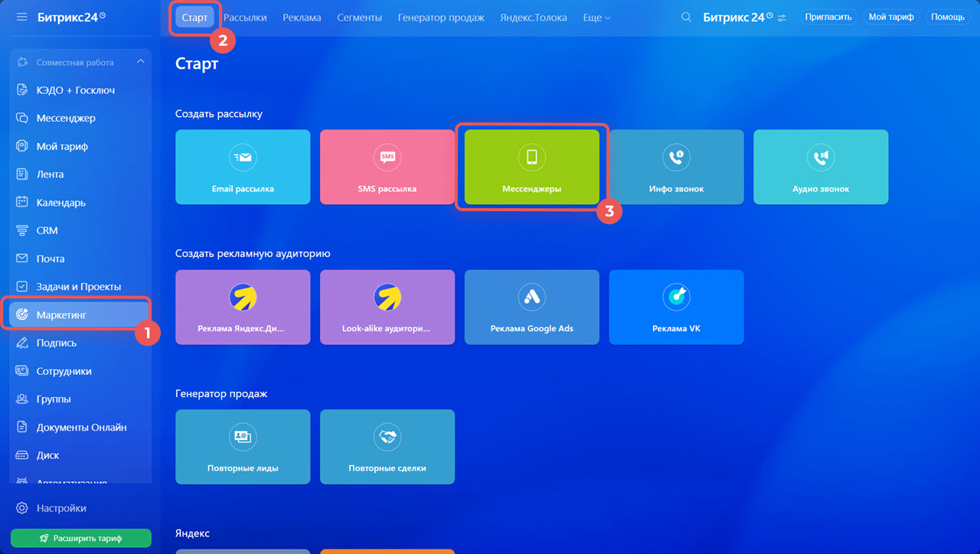The image size is (980, 554).
Task: Click the green Расширить тариф button
Action: [x=81, y=538]
